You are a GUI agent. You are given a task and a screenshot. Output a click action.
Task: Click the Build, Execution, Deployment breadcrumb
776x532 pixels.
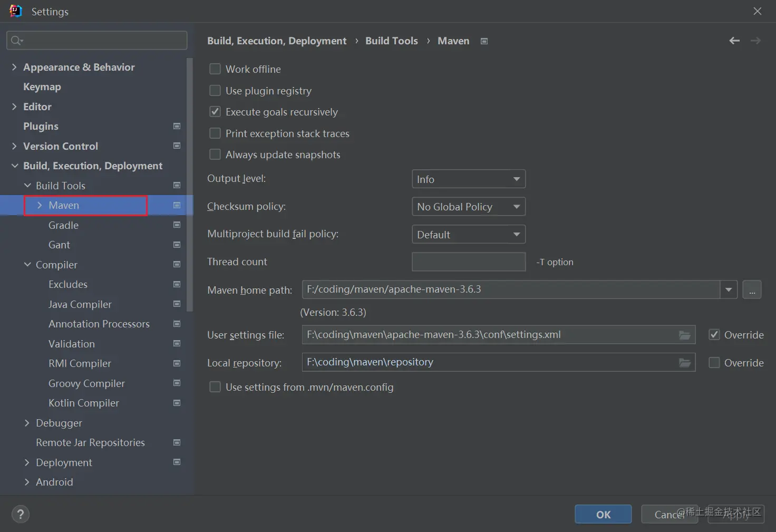[277, 41]
